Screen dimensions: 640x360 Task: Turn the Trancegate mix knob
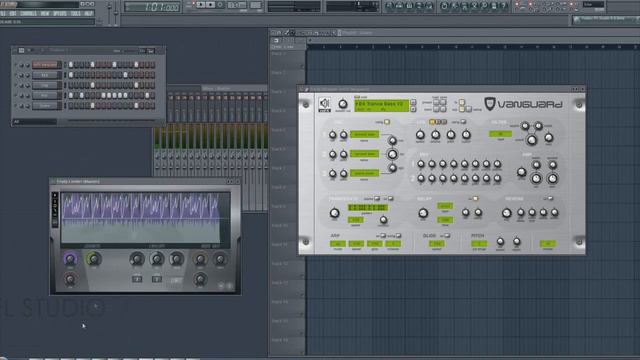coord(334,213)
